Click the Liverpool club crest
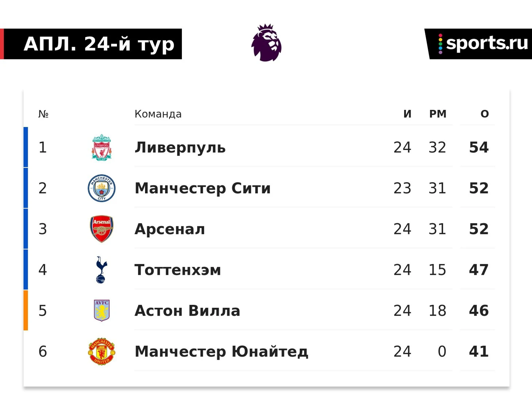 tap(102, 147)
